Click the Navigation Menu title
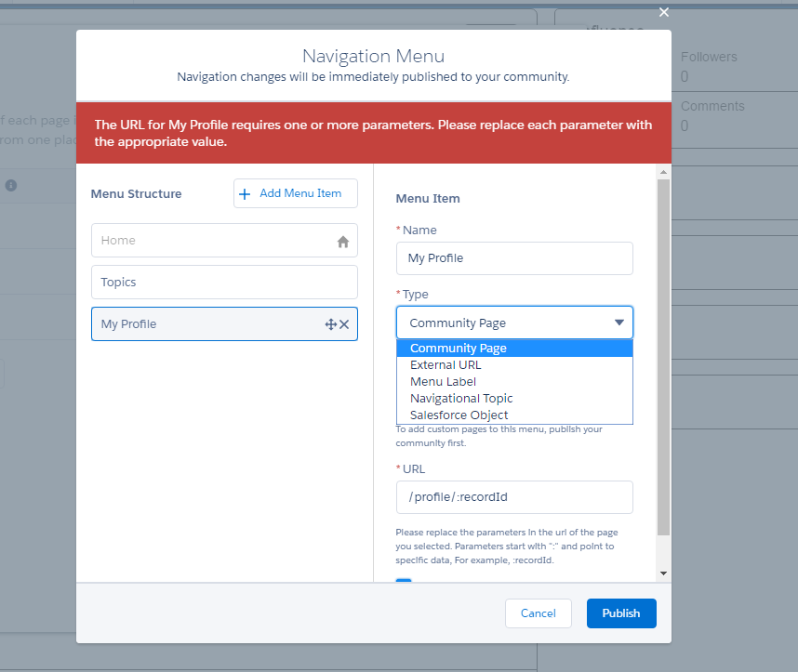The image size is (798, 672). pos(374,56)
